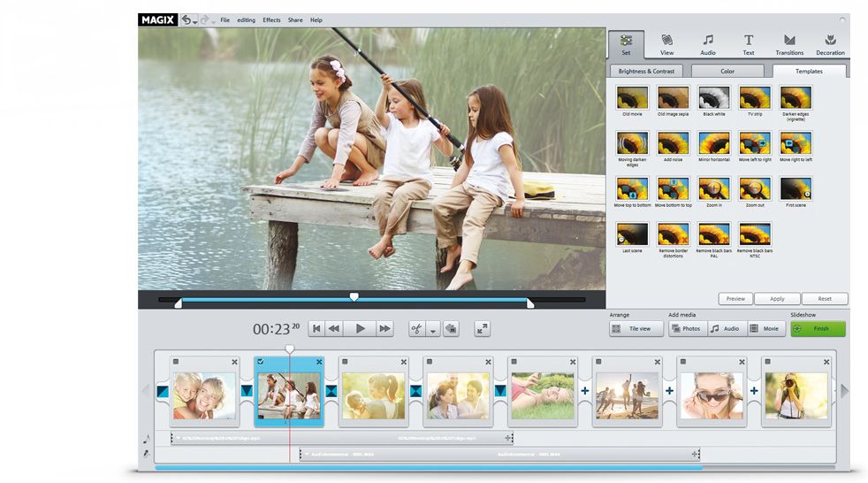Open the Set effects panel

click(626, 44)
